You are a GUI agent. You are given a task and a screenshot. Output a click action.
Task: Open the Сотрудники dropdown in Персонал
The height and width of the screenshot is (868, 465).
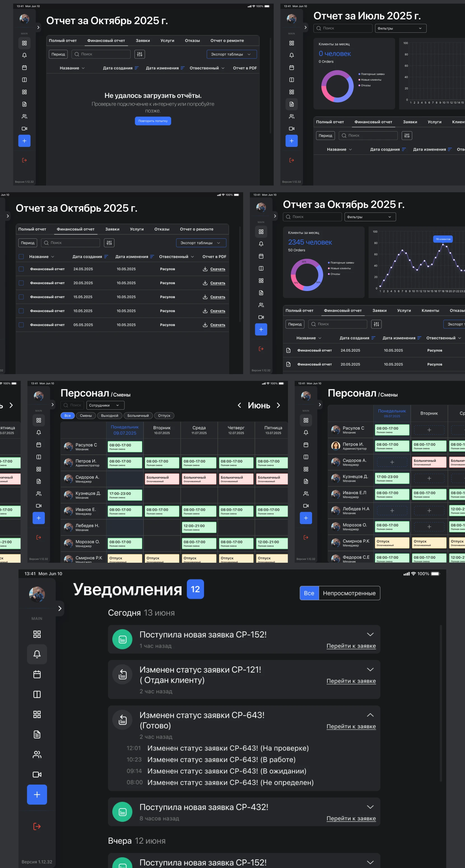pyautogui.click(x=105, y=405)
